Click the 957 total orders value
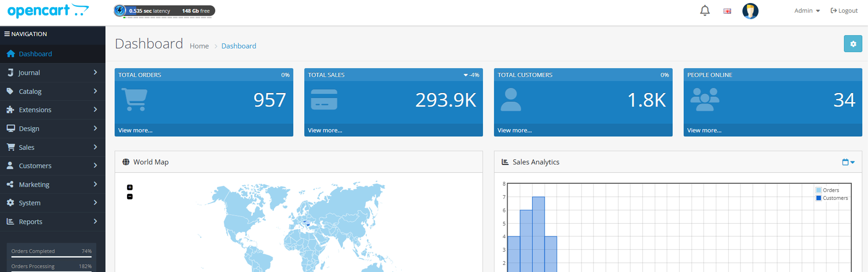The height and width of the screenshot is (272, 868). (270, 100)
